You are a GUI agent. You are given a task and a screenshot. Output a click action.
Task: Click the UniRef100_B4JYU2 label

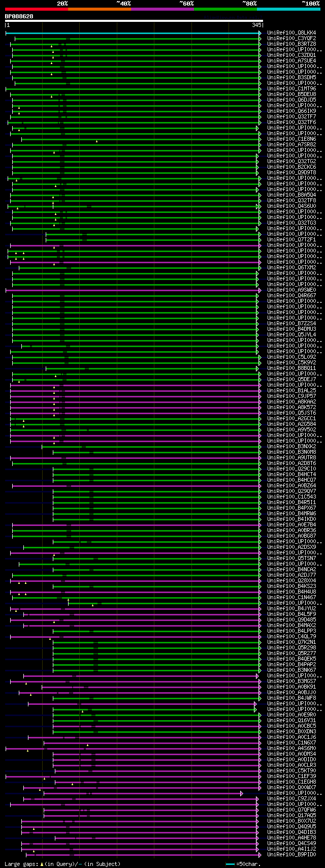click(x=291, y=609)
